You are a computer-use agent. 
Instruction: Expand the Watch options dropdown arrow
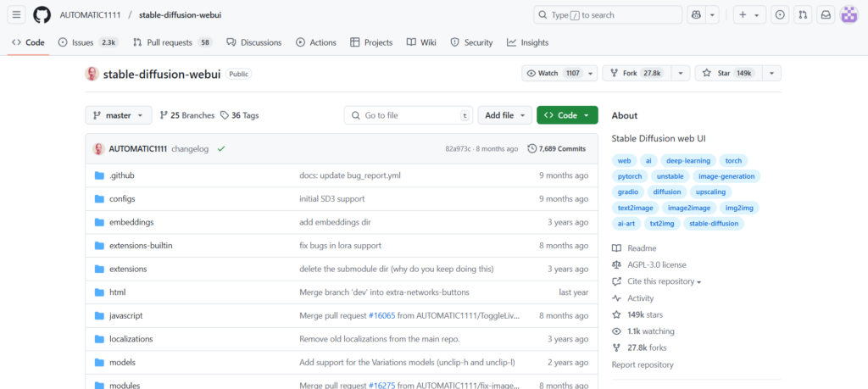(591, 73)
